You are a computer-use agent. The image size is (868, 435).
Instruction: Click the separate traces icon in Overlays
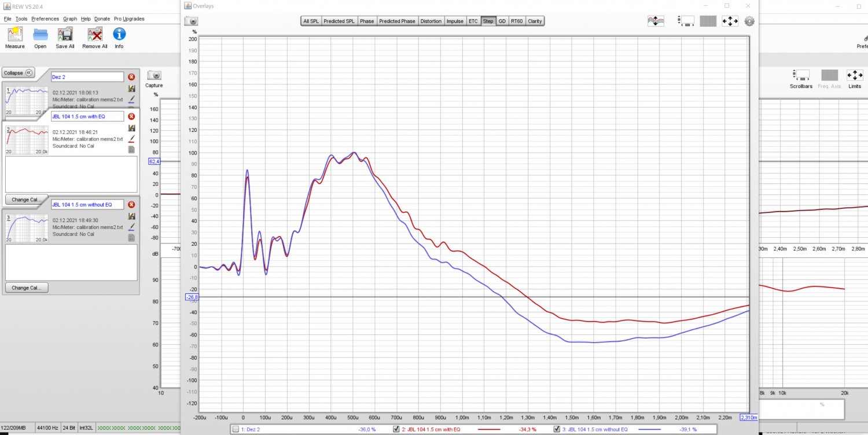point(656,21)
